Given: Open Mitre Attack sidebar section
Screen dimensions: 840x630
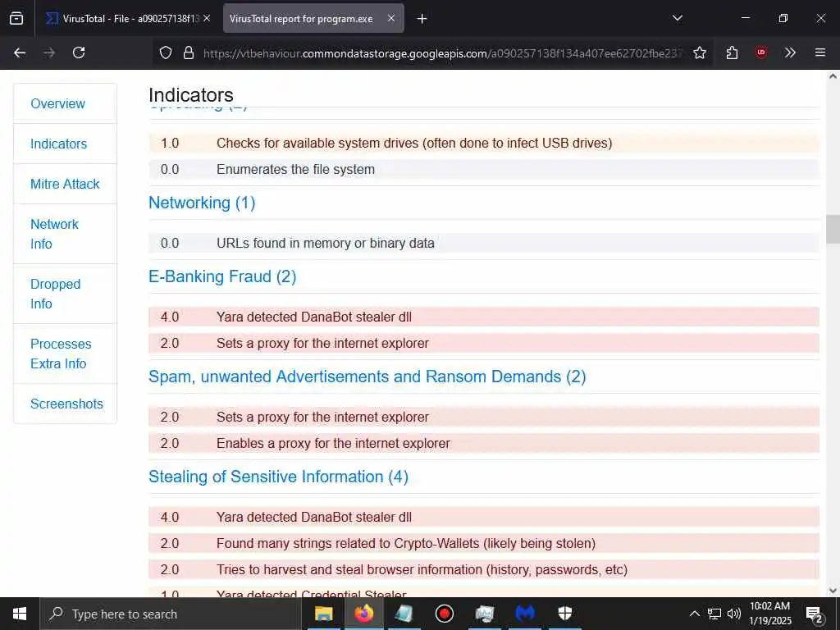Looking at the screenshot, I should [65, 184].
